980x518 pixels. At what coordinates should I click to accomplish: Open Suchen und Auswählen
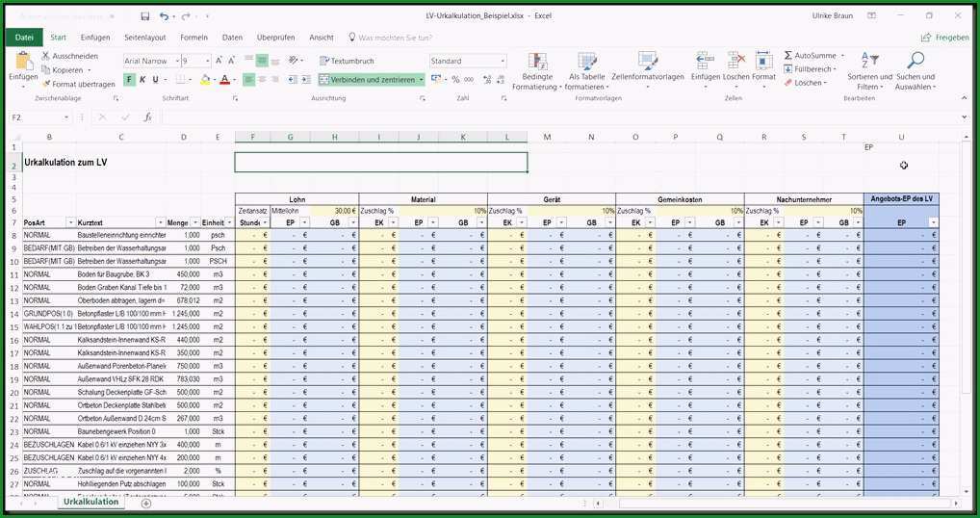pyautogui.click(x=915, y=71)
